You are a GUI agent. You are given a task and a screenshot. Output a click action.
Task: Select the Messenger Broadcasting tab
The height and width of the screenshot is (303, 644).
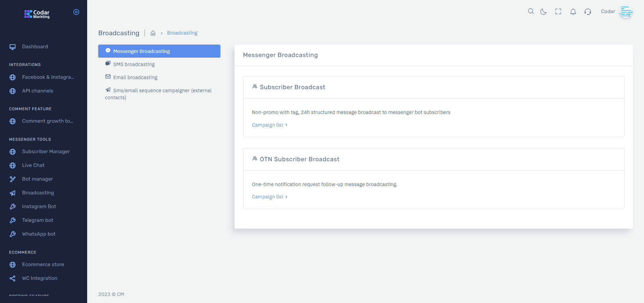click(159, 51)
